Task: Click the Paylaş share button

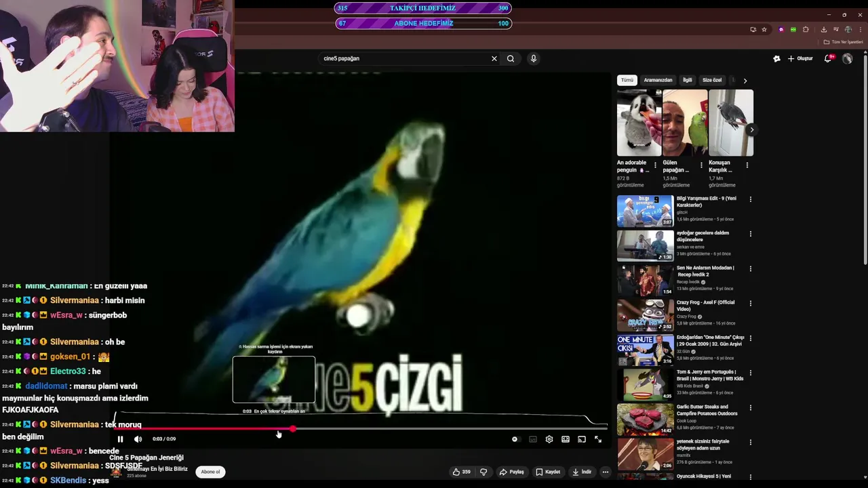Action: (x=512, y=472)
